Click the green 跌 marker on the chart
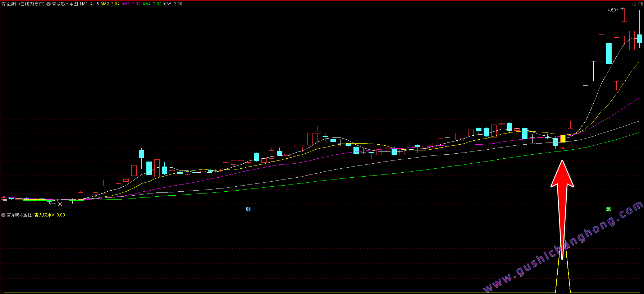Viewport: 644px width, 294px height. click(609, 209)
